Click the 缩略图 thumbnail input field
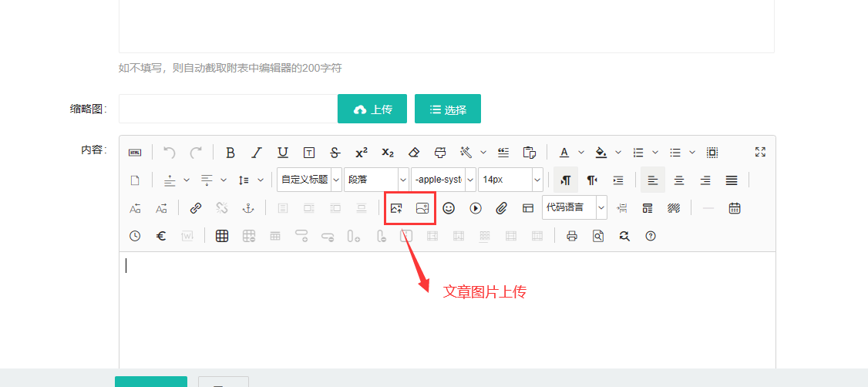Image resolution: width=868 pixels, height=387 pixels. click(x=228, y=109)
